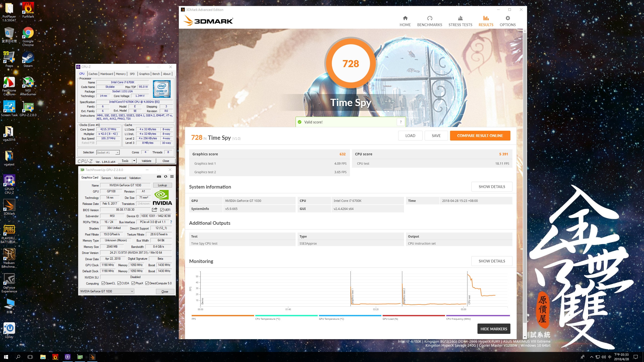Toggle the OpenCL checkbox
The image size is (644, 362).
point(103,283)
